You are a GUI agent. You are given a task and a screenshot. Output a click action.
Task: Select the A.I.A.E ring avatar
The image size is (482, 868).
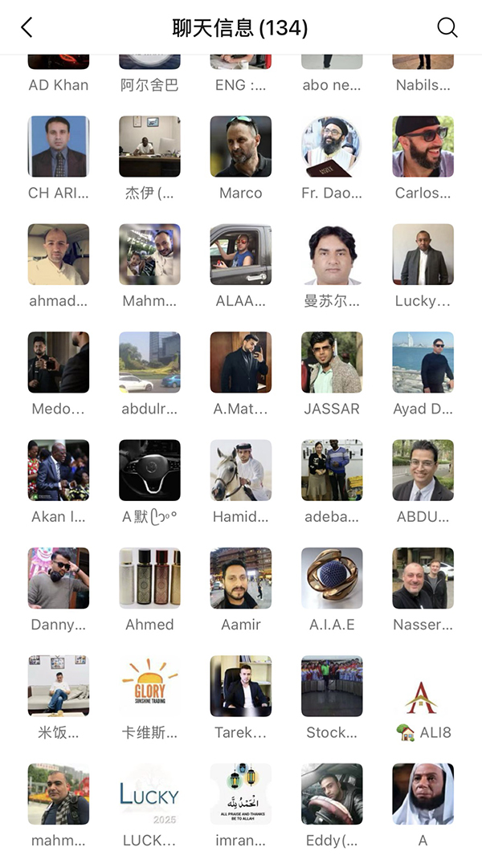pyautogui.click(x=332, y=578)
